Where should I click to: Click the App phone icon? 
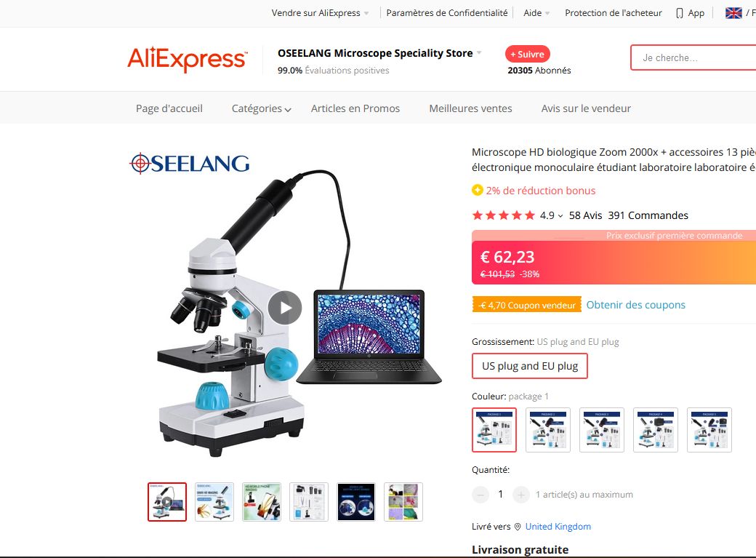[x=680, y=13]
